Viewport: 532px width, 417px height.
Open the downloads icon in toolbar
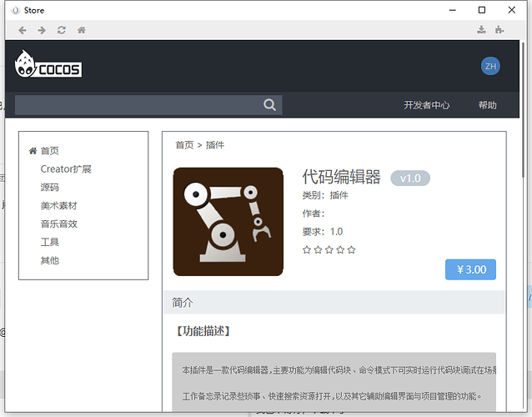pyautogui.click(x=481, y=29)
